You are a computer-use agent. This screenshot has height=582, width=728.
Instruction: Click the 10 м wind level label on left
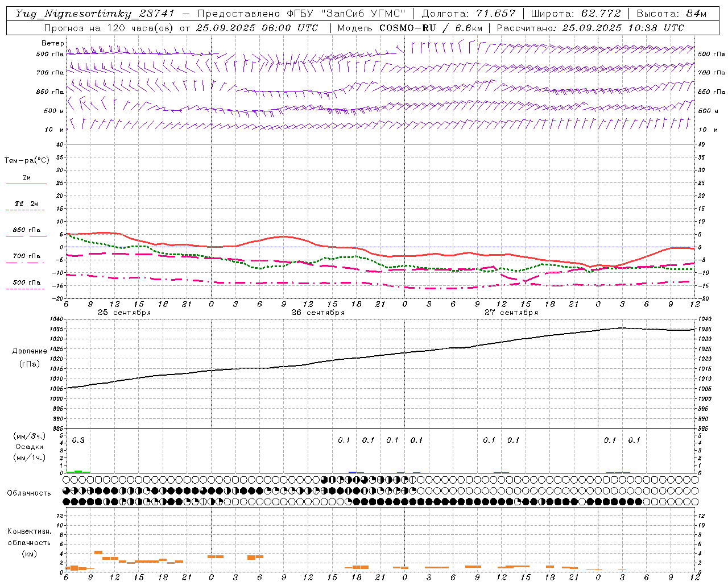coord(54,130)
